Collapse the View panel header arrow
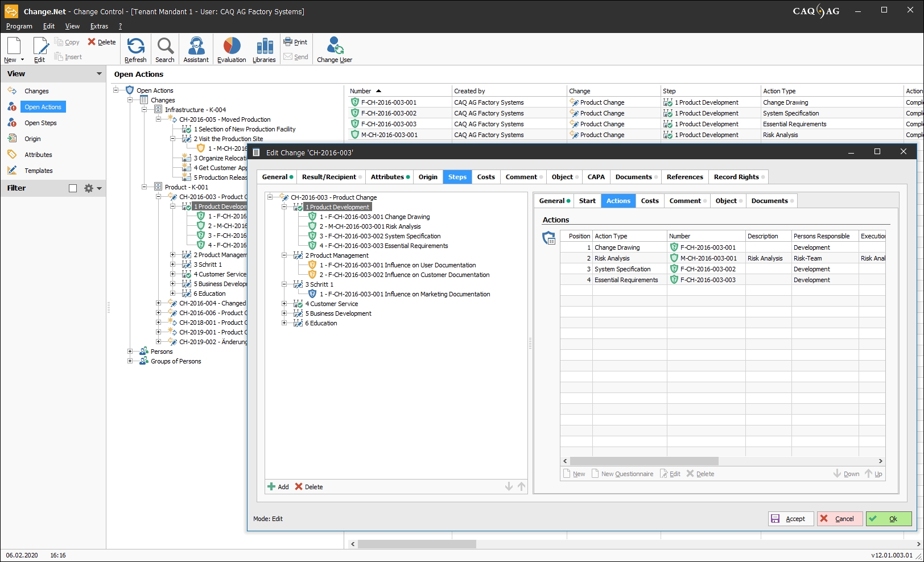924x562 pixels. (x=99, y=74)
